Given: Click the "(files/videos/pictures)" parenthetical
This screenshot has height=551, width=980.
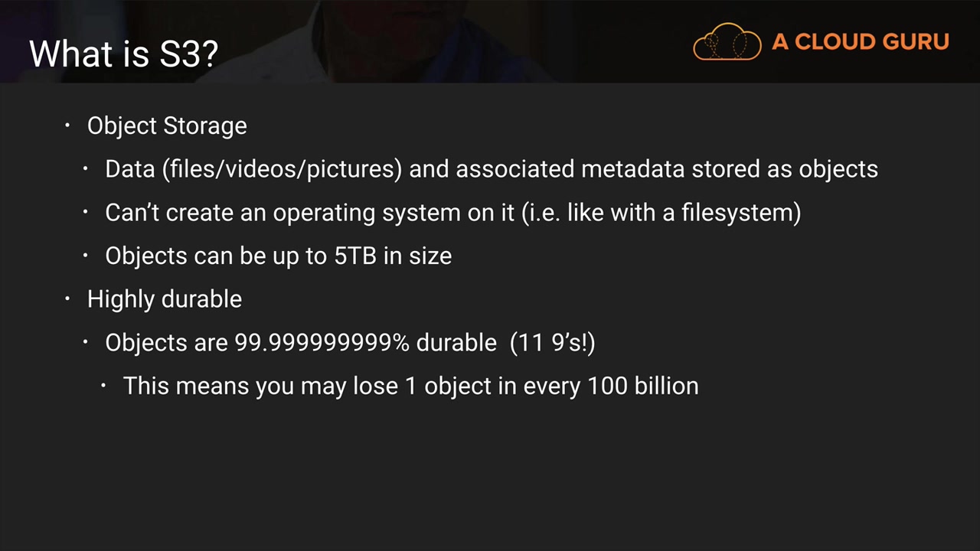Looking at the screenshot, I should tap(282, 169).
